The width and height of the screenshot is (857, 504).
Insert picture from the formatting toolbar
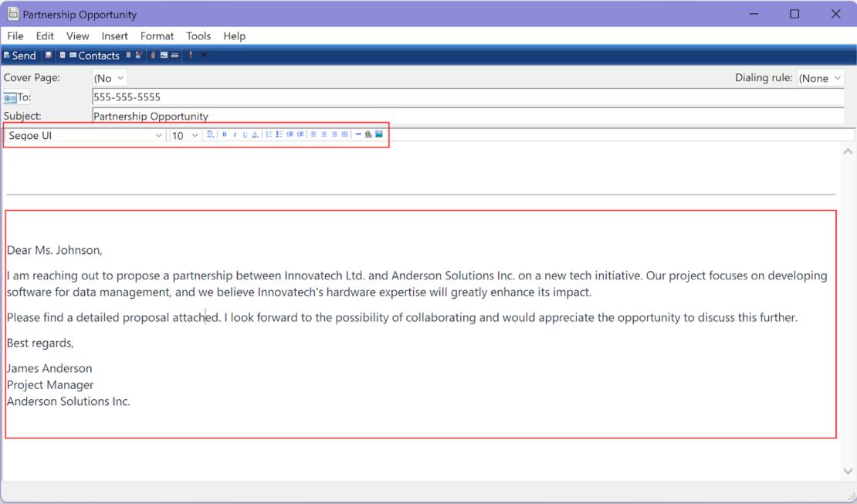tap(379, 134)
